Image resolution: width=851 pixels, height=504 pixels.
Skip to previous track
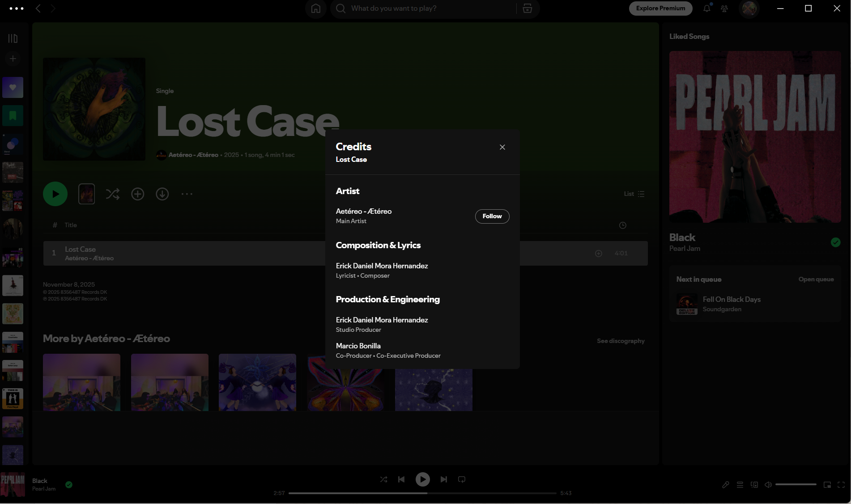401,479
